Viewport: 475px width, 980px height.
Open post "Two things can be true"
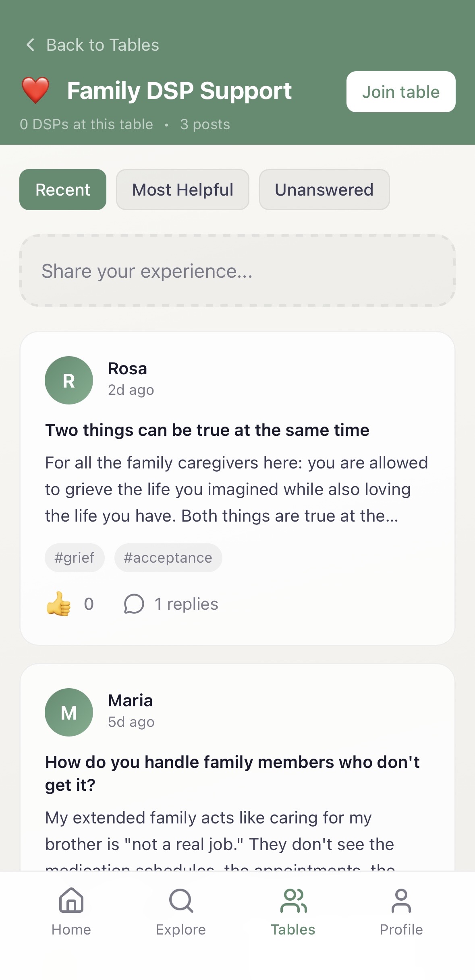click(x=207, y=430)
